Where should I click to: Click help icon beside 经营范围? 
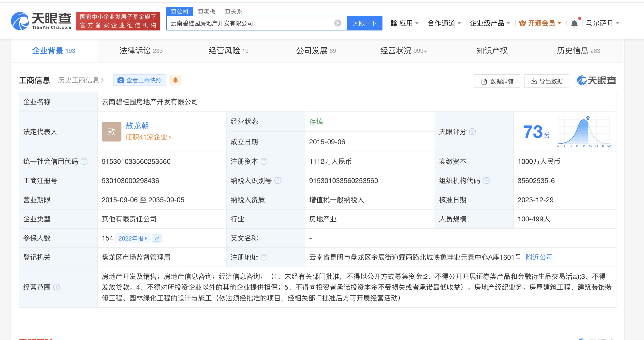click(57, 287)
